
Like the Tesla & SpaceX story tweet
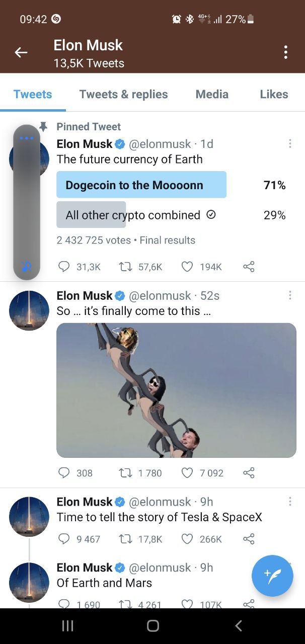pos(187,539)
